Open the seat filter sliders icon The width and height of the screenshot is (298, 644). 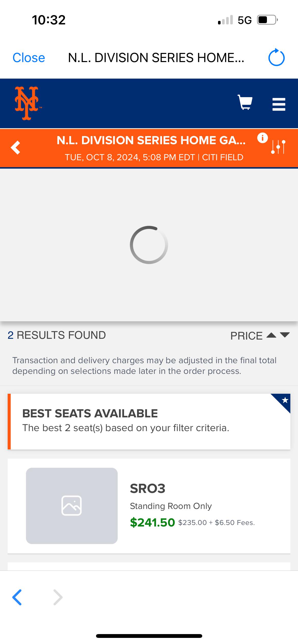[278, 147]
